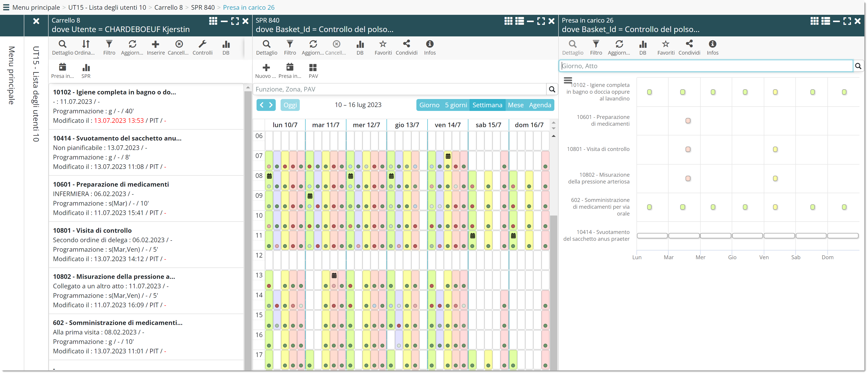Toggle the Friday marker for 10801 Visita di controllo
The width and height of the screenshot is (868, 374).
[775, 150]
